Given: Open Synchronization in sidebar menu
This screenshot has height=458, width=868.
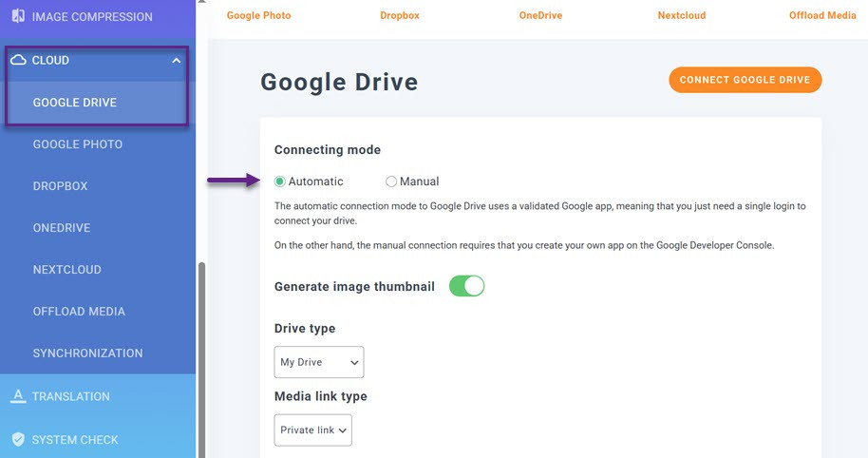Looking at the screenshot, I should coord(87,353).
